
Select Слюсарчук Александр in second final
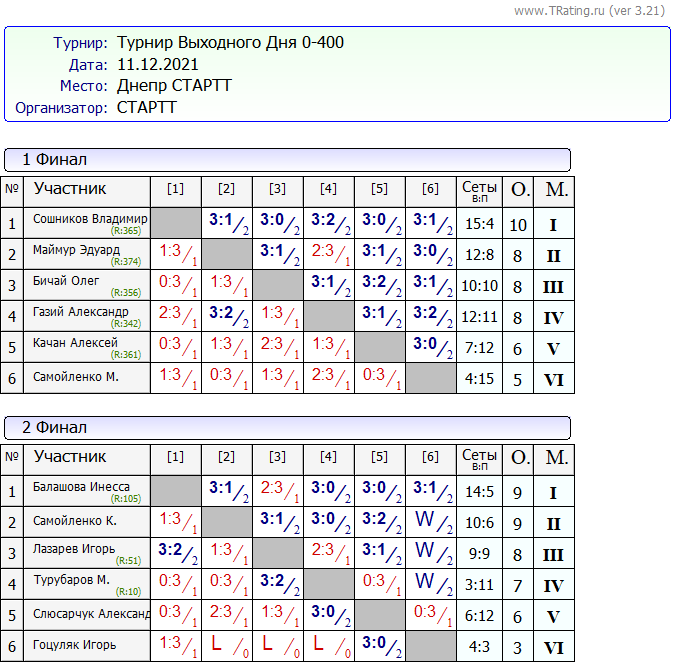[x=91, y=613]
